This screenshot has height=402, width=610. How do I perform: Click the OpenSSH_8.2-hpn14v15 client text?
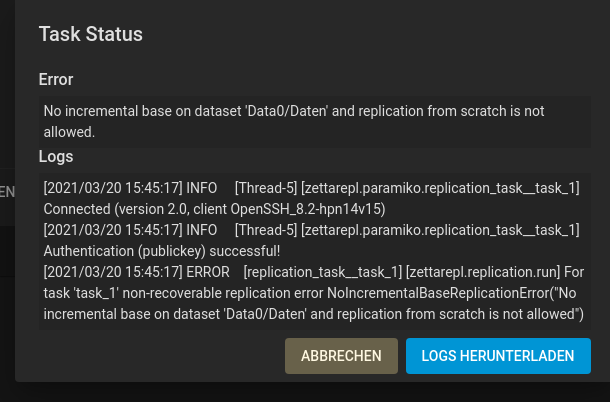click(308, 209)
